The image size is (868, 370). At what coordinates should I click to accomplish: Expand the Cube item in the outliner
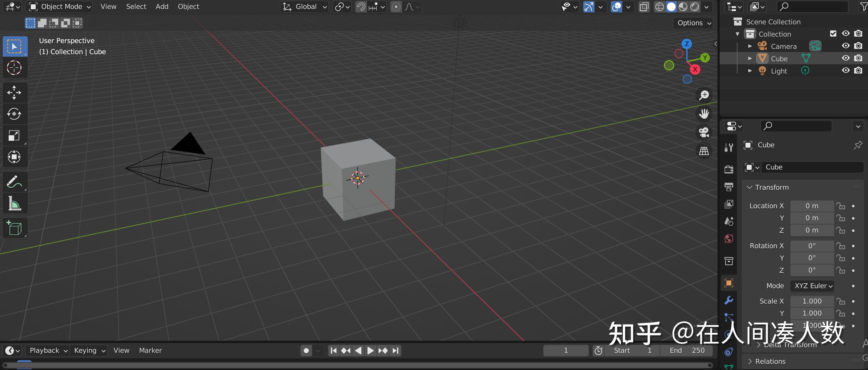click(x=750, y=58)
